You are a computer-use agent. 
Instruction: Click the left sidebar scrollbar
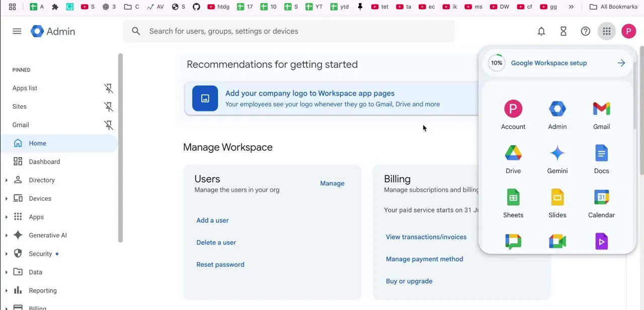tap(120, 147)
